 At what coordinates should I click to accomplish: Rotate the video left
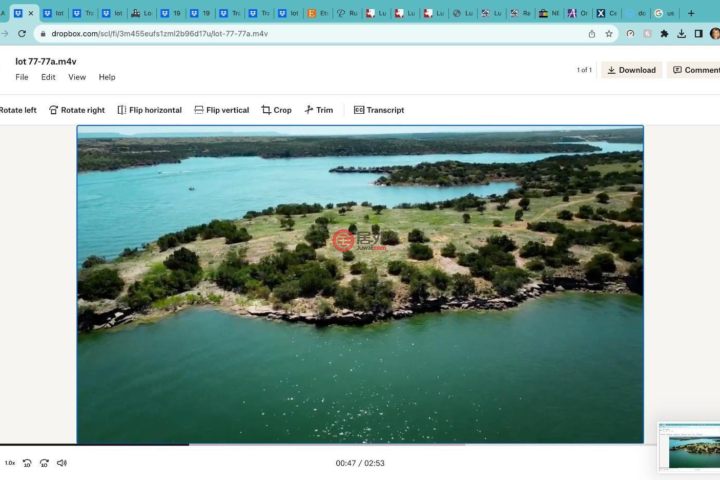17,110
